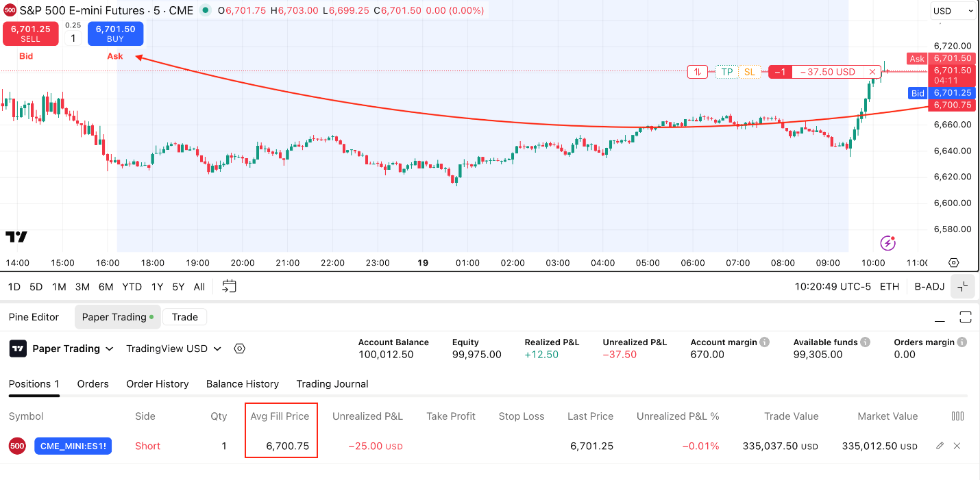Sort by Last Price column header

point(590,416)
